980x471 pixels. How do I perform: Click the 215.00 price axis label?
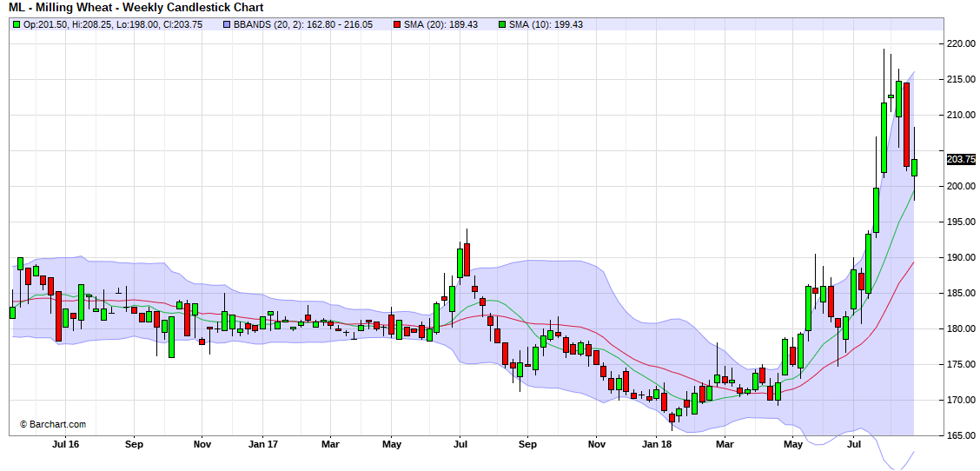point(960,79)
